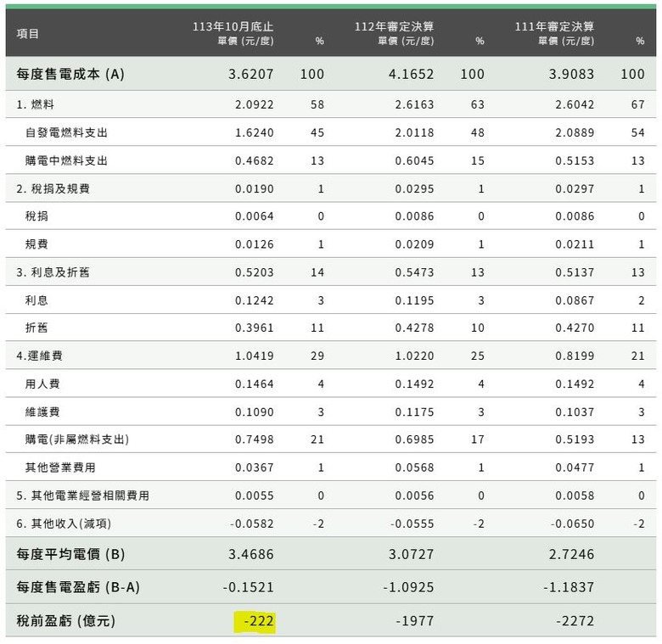This screenshot has height=644, width=662.
Task: Select value 2.0889
Action: 575,133
